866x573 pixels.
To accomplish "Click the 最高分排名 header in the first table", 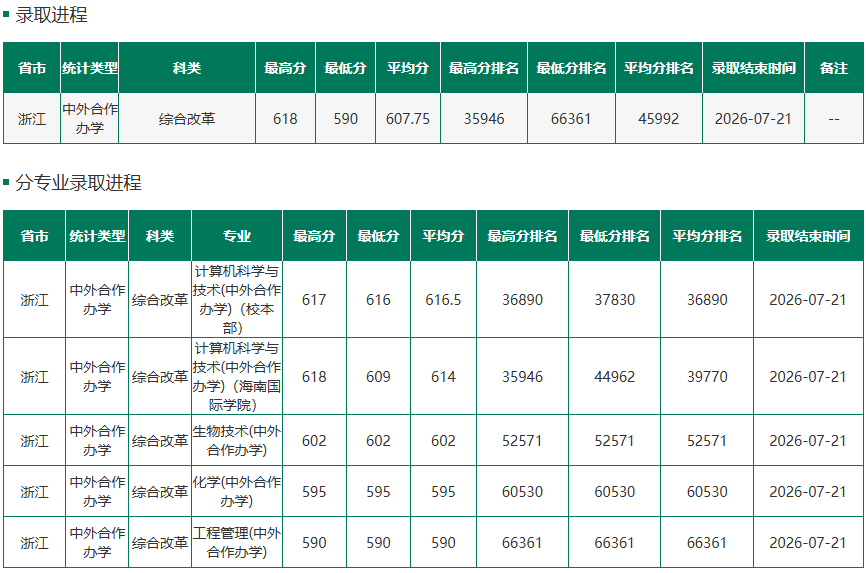I will (484, 68).
